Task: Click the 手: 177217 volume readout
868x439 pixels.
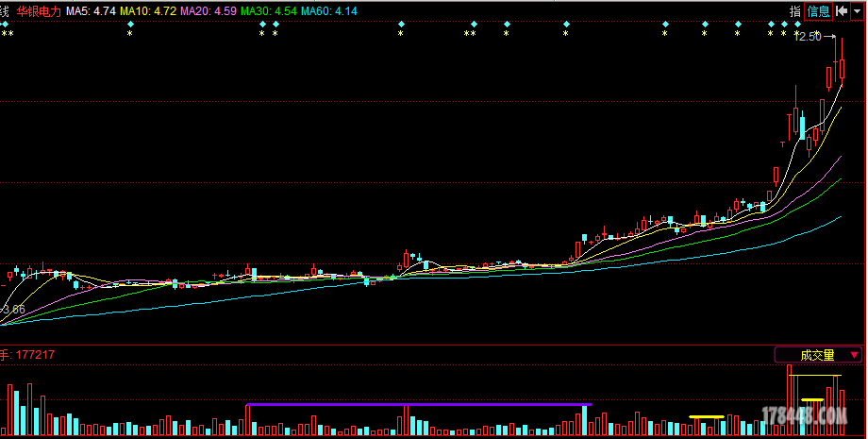Action: click(x=27, y=355)
